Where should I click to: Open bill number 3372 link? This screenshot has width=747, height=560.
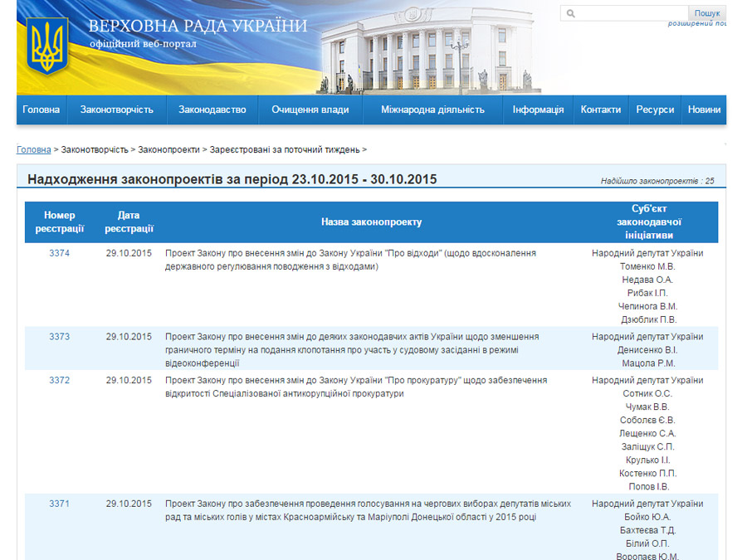(59, 381)
